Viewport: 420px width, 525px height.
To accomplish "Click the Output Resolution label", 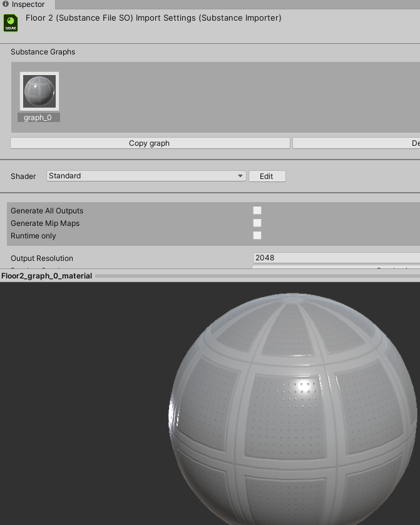I will click(x=42, y=258).
